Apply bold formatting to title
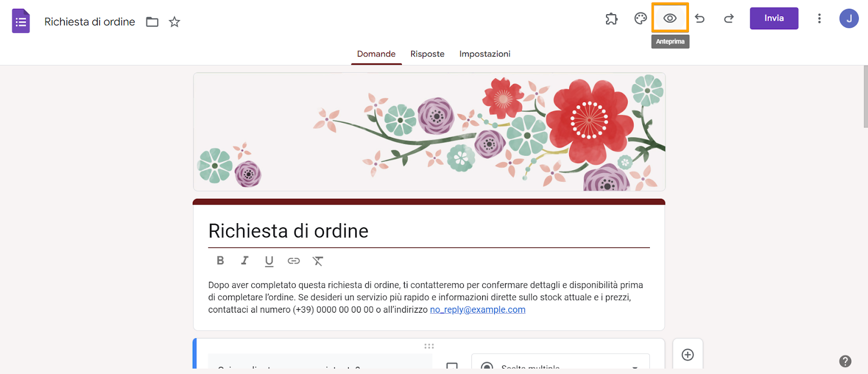This screenshot has height=374, width=868. tap(220, 261)
